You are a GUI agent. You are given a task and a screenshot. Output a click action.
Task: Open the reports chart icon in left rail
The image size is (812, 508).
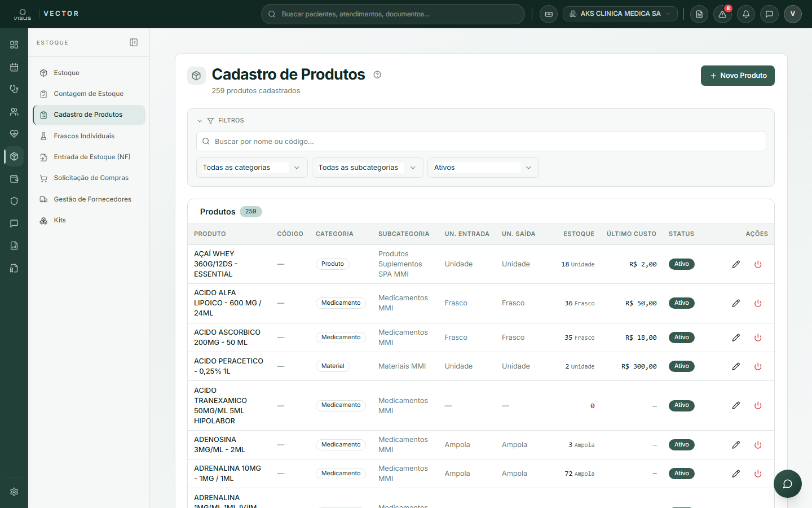coord(14,246)
